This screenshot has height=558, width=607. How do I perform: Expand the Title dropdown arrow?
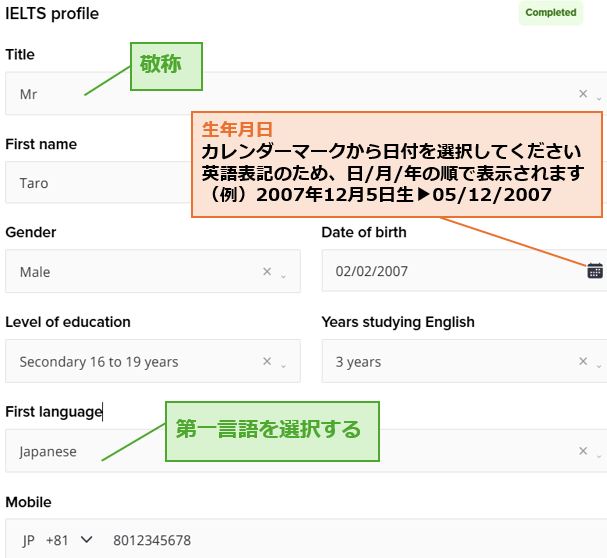pos(599,98)
